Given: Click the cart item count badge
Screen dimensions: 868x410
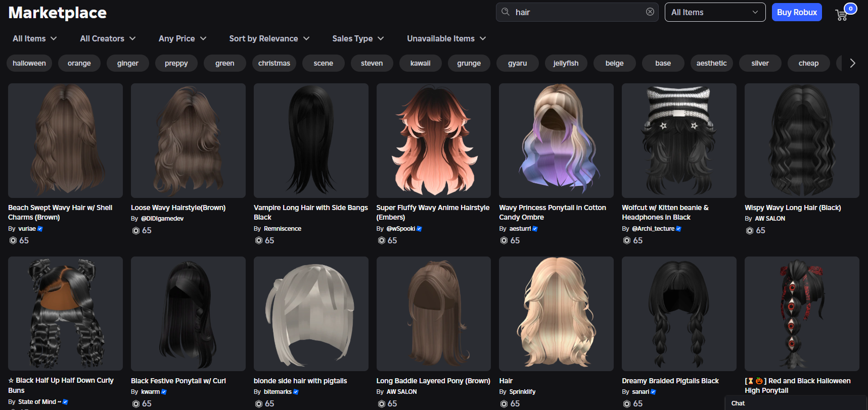Looking at the screenshot, I should pos(851,9).
